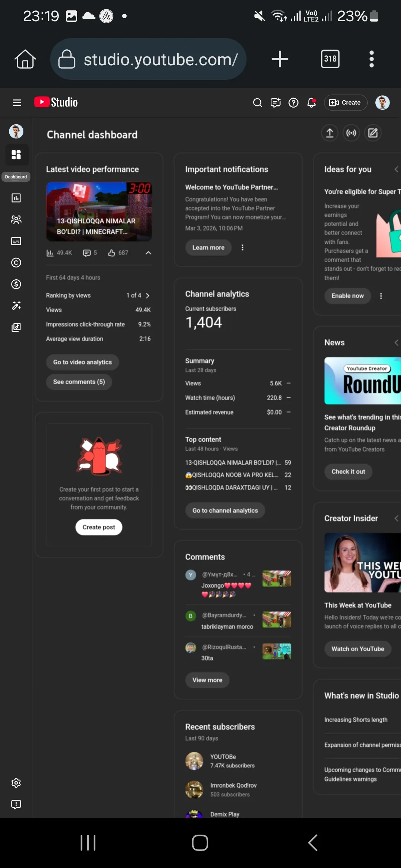This screenshot has width=401, height=868.
Task: Open the Community sidebar icon
Action: point(16,220)
